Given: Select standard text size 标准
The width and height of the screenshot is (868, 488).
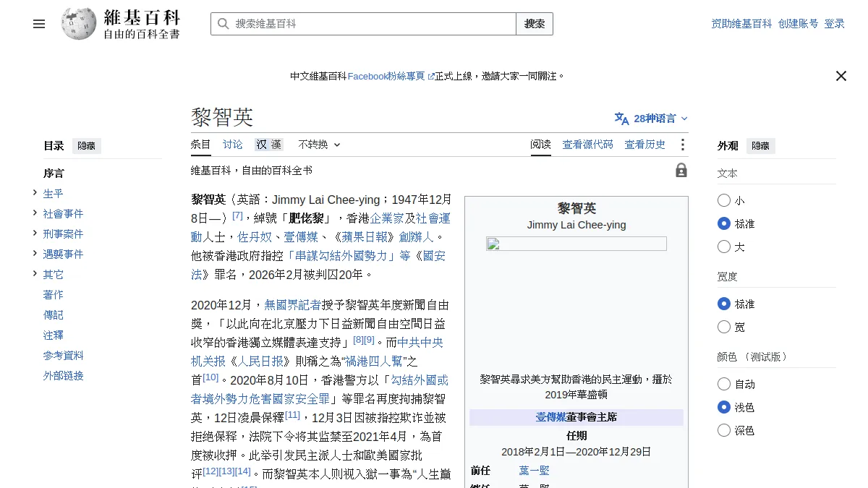Looking at the screenshot, I should click(x=724, y=223).
